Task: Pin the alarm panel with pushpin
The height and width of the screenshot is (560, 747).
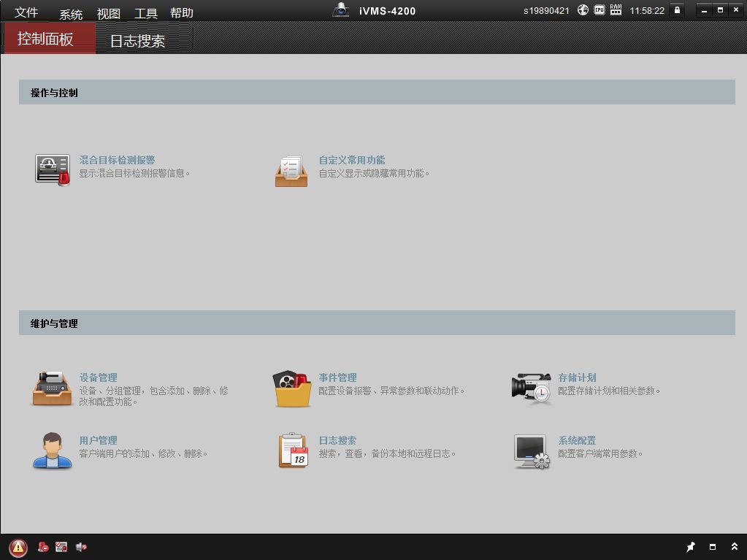Action: pyautogui.click(x=691, y=547)
